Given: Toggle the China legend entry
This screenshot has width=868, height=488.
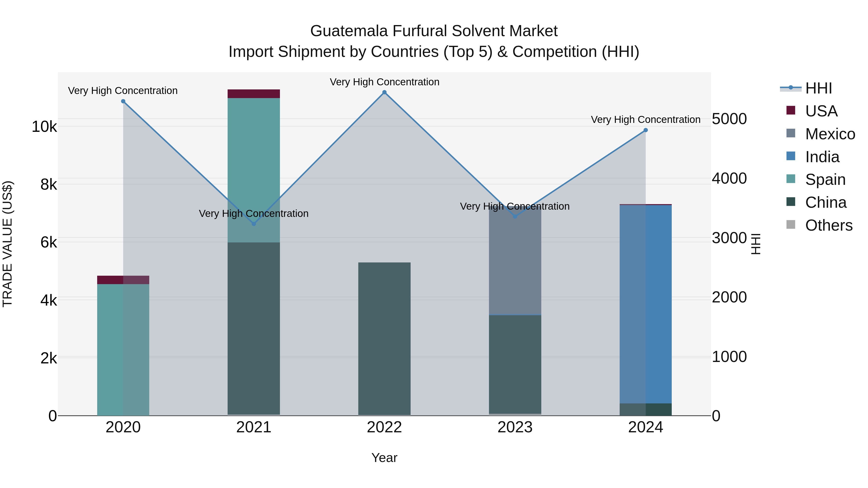Looking at the screenshot, I should click(x=816, y=202).
